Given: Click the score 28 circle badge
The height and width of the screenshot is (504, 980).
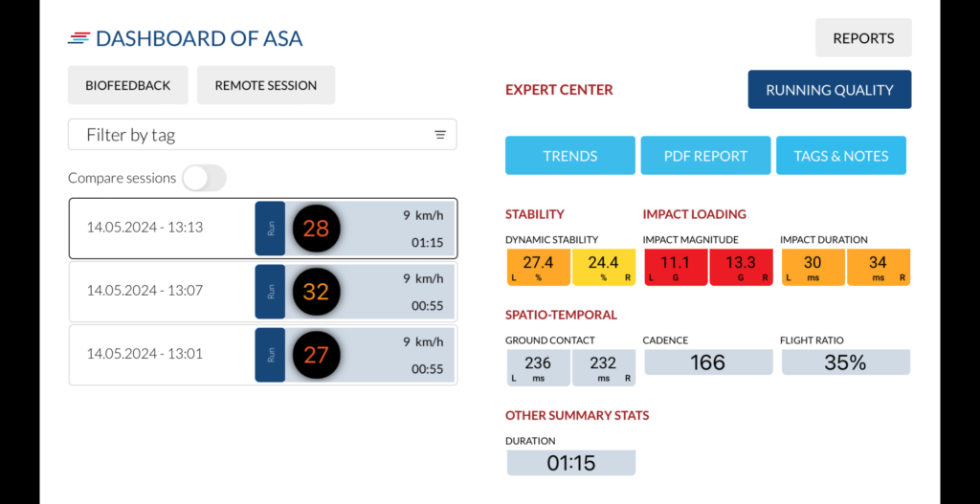Looking at the screenshot, I should pos(316,229).
